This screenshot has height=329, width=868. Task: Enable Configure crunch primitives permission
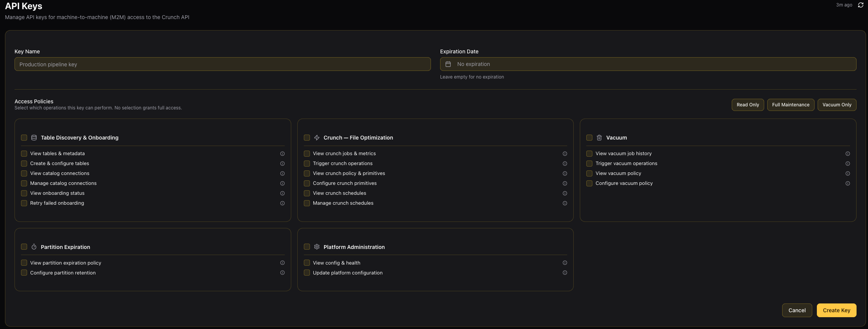307,183
